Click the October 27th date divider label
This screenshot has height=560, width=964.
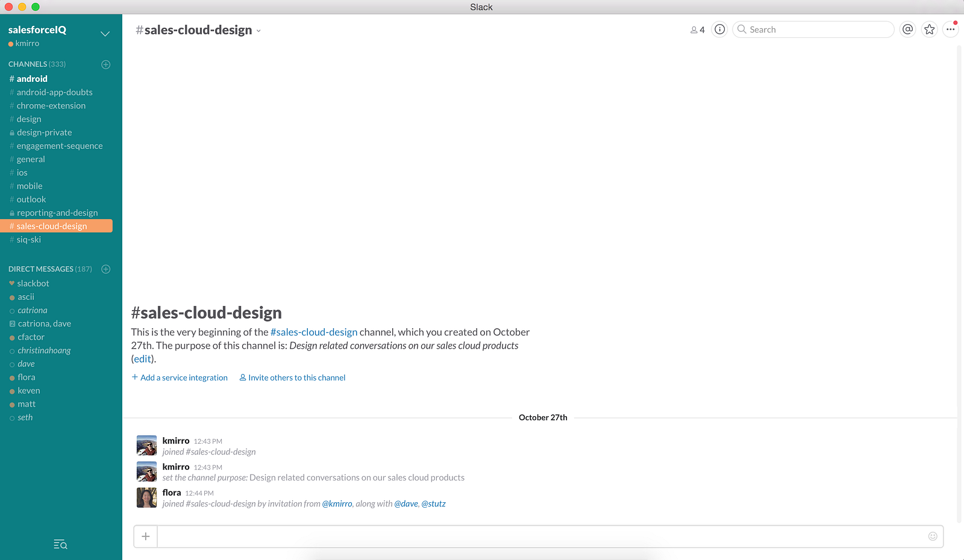pos(543,417)
